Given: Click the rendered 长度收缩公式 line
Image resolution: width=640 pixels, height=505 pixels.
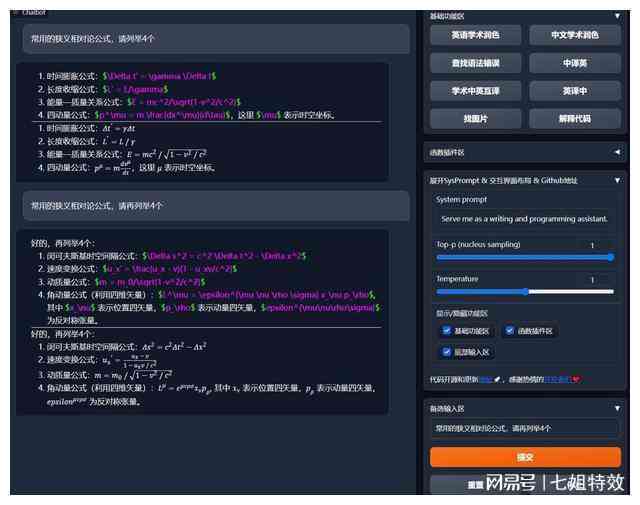Looking at the screenshot, I should click(x=87, y=141).
